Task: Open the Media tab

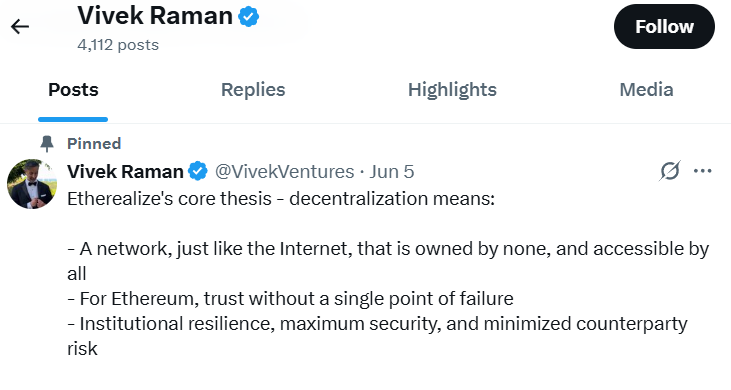Action: tap(646, 89)
